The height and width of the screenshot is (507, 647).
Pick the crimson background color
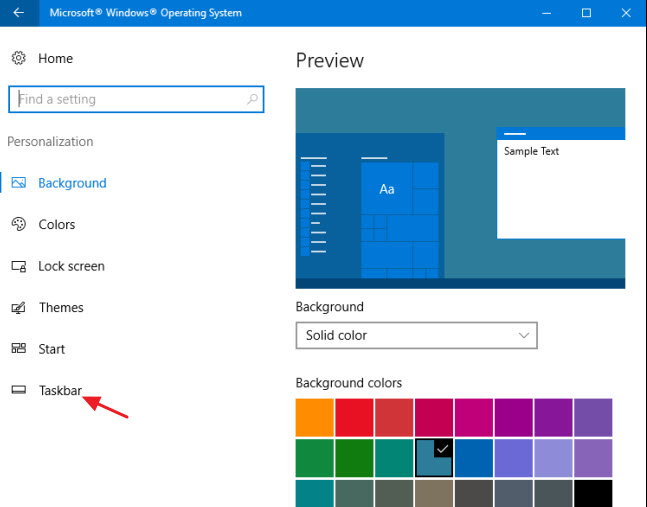pyautogui.click(x=434, y=417)
